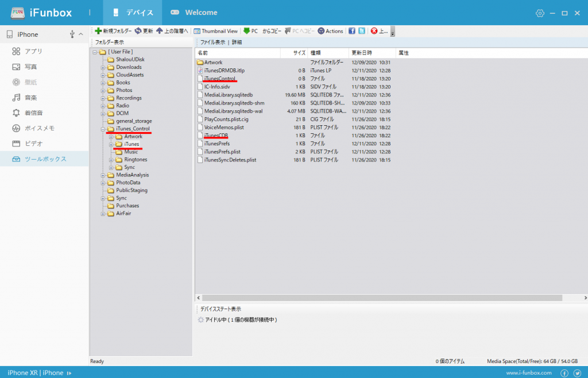Collapse the iTunes_Control folder node
The height and width of the screenshot is (378, 588).
[x=103, y=129]
